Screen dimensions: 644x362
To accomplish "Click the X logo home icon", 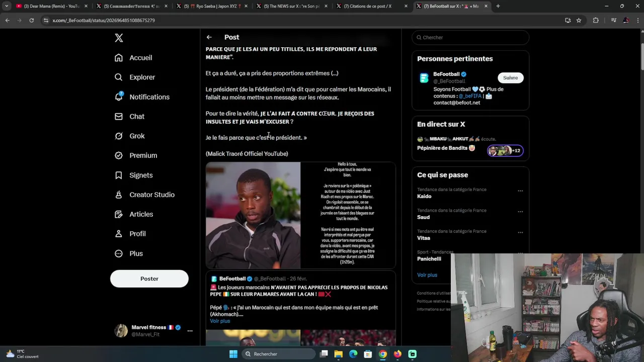I will (x=119, y=38).
